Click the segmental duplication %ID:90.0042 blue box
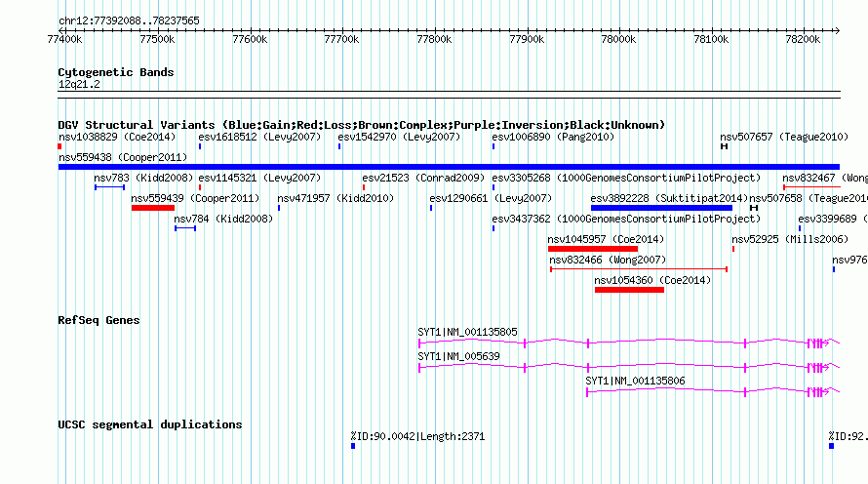This screenshot has width=868, height=484. click(353, 446)
